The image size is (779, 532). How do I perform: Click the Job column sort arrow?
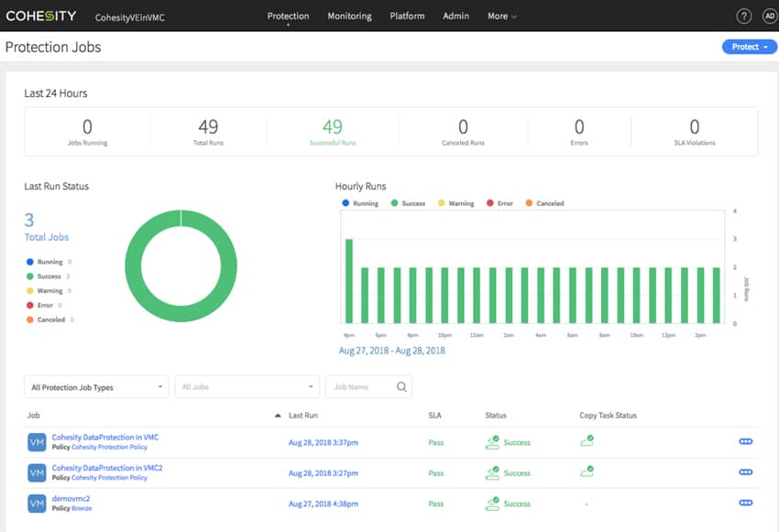tap(278, 416)
